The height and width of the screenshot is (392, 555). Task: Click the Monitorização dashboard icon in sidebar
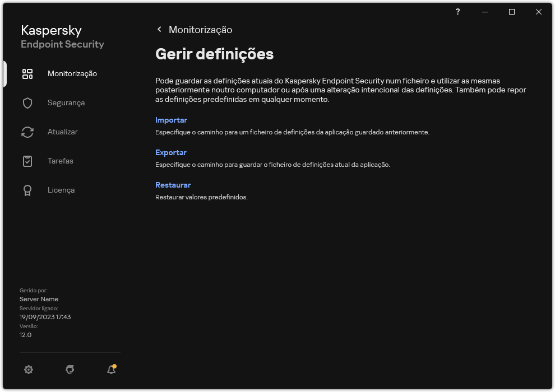point(27,74)
